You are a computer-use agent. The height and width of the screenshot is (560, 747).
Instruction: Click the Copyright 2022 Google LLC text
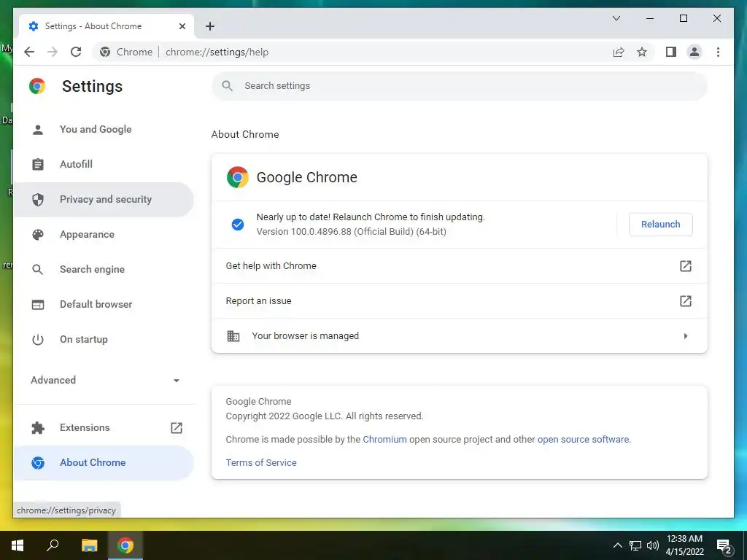point(325,416)
